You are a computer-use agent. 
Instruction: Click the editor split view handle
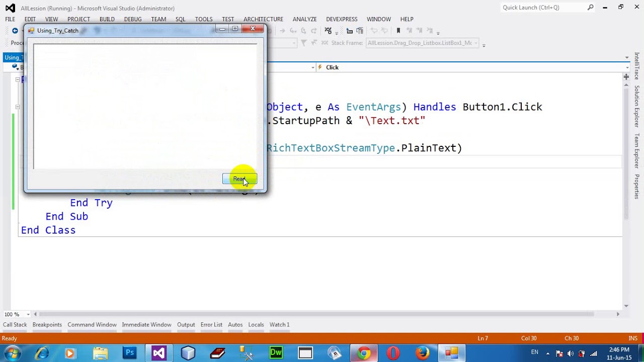pos(626,76)
